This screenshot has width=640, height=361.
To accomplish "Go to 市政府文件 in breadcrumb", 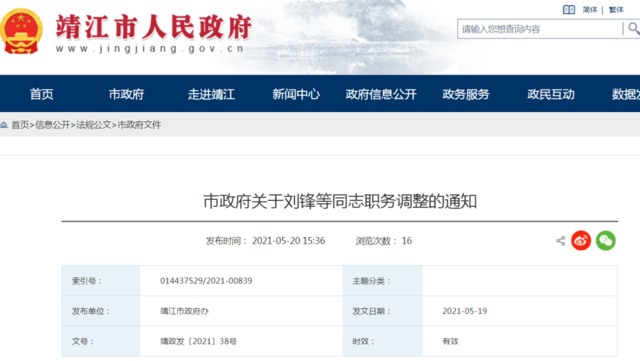I will tap(139, 125).
